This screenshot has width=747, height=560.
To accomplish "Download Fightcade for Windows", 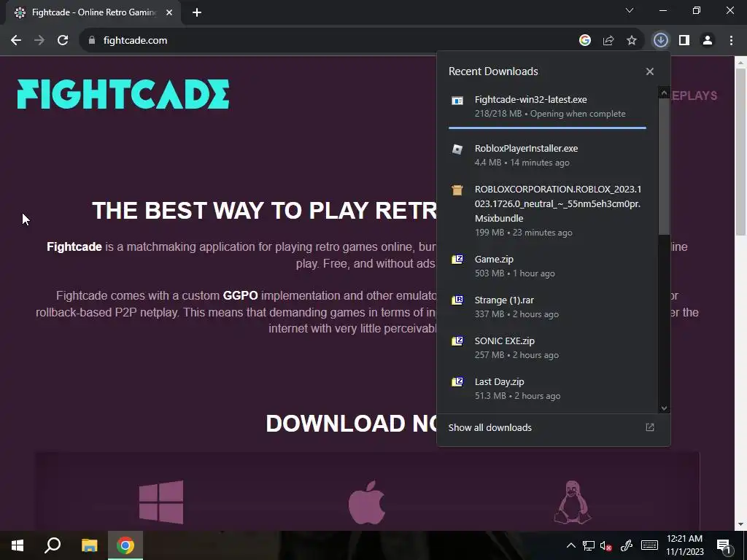I will click(161, 502).
